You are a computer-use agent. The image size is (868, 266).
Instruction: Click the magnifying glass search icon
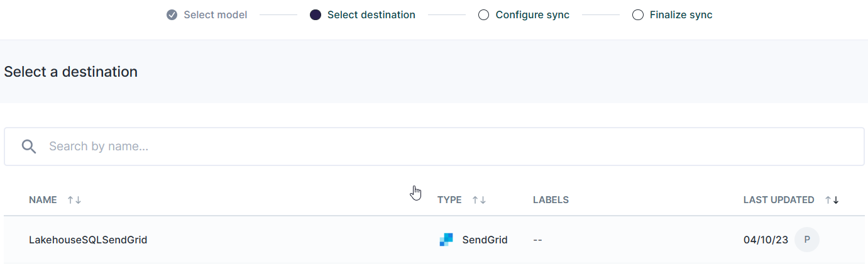pyautogui.click(x=29, y=147)
